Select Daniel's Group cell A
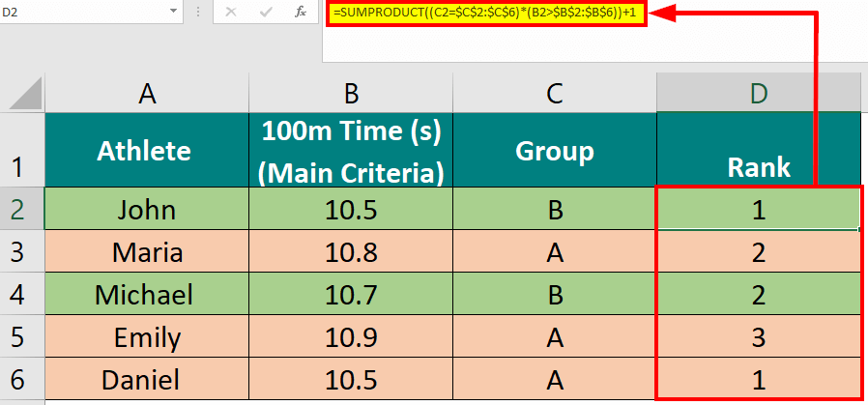 pyautogui.click(x=555, y=379)
